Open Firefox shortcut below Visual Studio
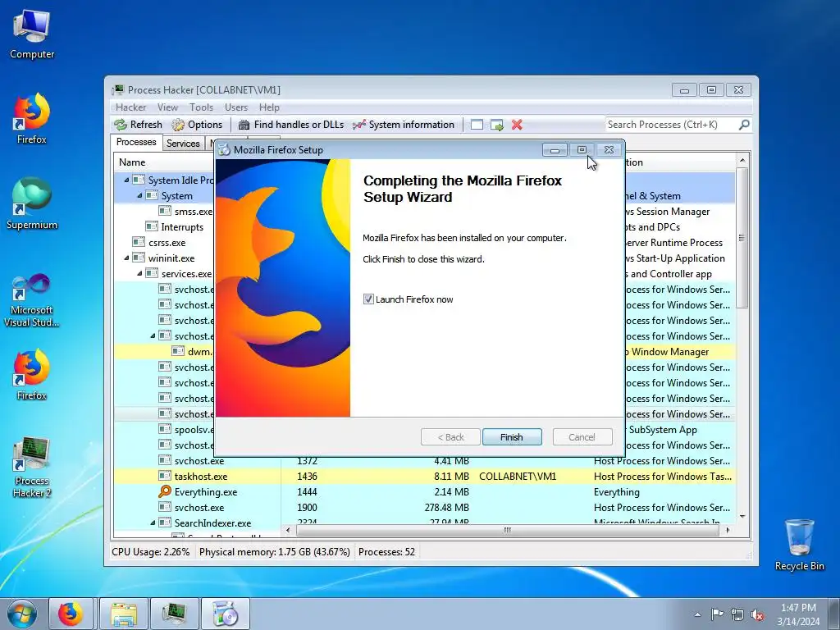Viewport: 840px width, 630px height. pos(32,375)
